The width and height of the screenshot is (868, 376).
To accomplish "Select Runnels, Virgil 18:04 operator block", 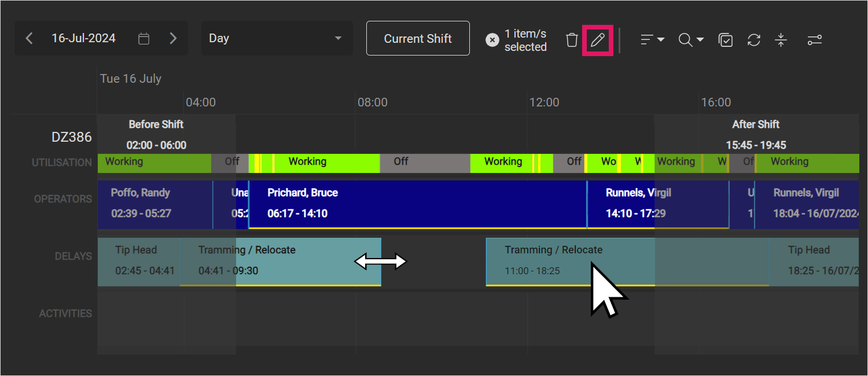I will click(x=806, y=204).
